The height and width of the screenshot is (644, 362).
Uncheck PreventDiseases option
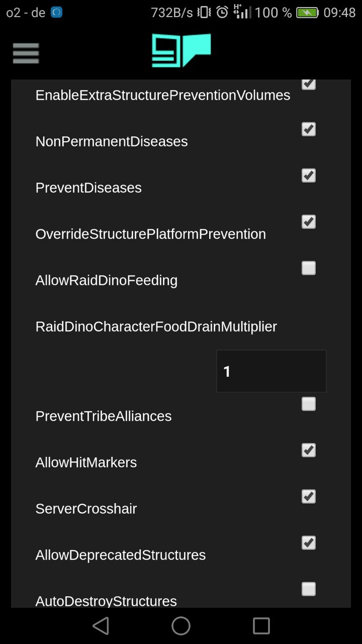pyautogui.click(x=309, y=176)
